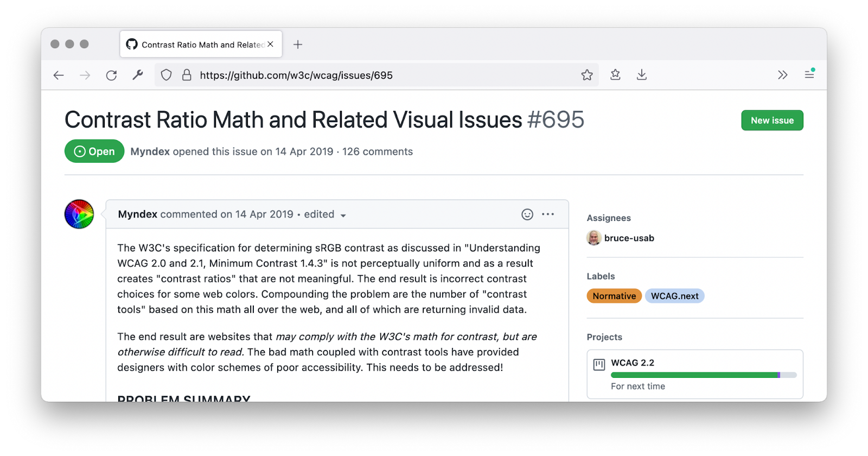Open the bookmarks star tray icon

point(615,75)
